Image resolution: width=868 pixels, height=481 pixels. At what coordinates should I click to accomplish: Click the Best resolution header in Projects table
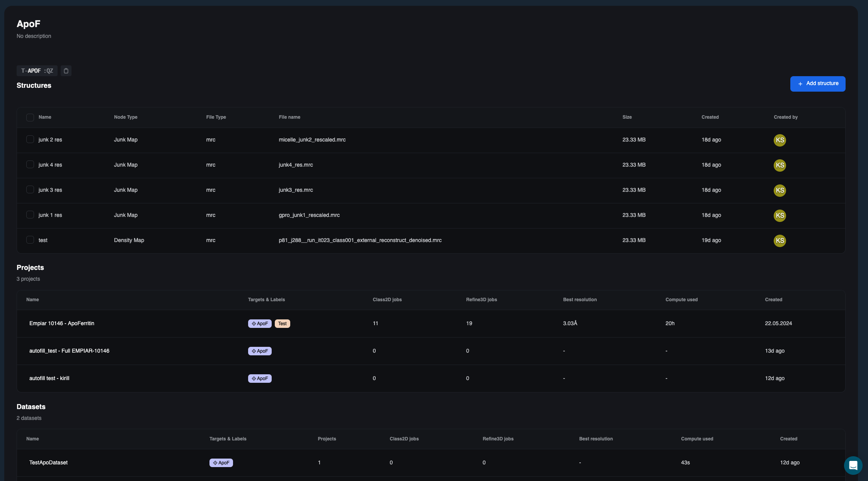(x=580, y=300)
